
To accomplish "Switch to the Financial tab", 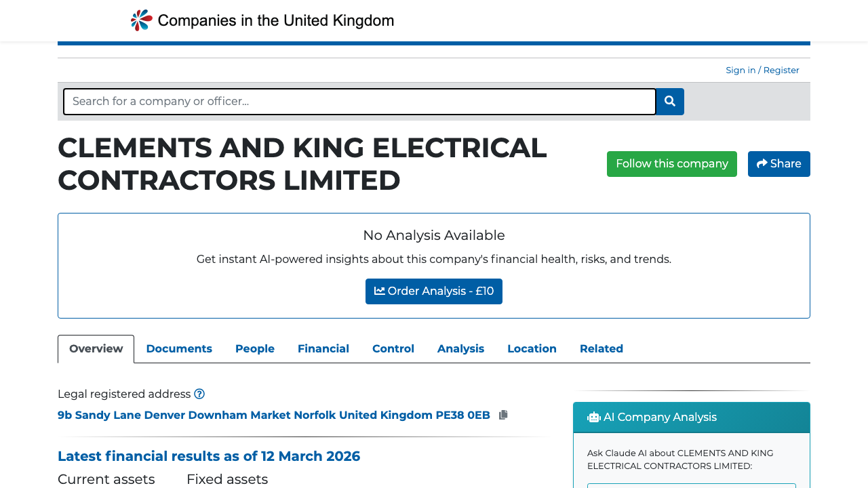I will click(x=323, y=348).
